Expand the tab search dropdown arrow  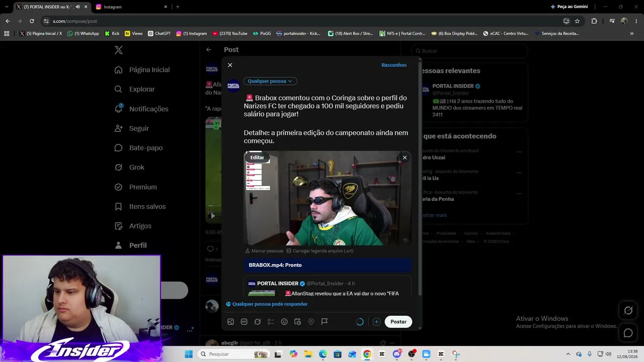click(x=7, y=7)
